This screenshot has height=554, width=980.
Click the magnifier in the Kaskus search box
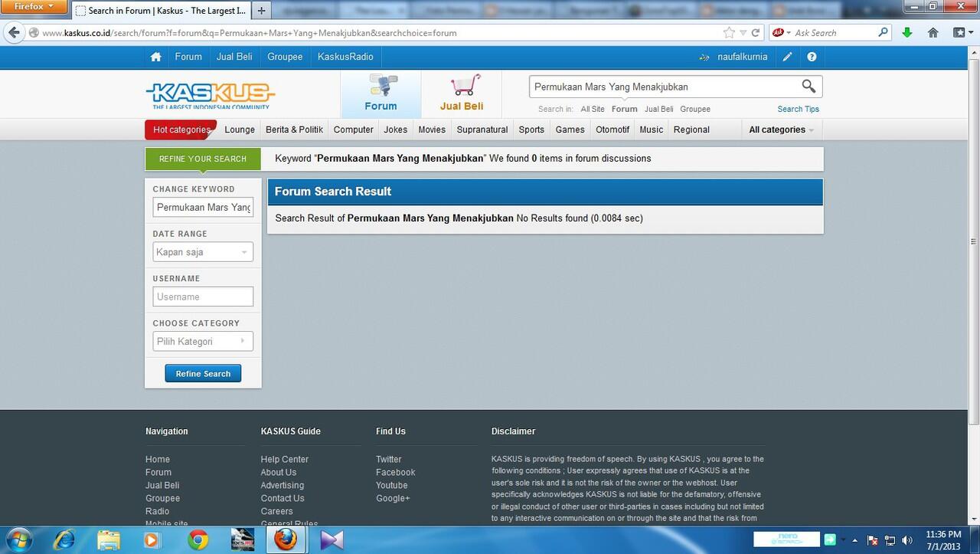[x=808, y=87]
